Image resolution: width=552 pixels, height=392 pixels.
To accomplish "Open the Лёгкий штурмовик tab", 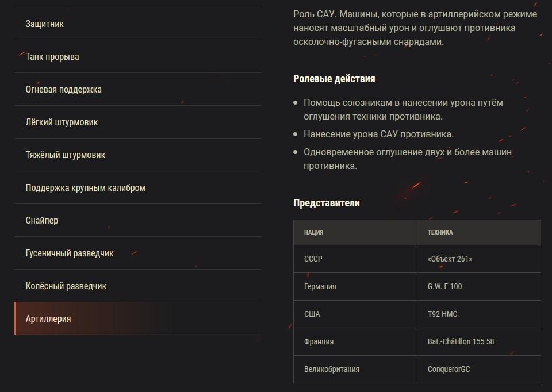I will click(62, 122).
